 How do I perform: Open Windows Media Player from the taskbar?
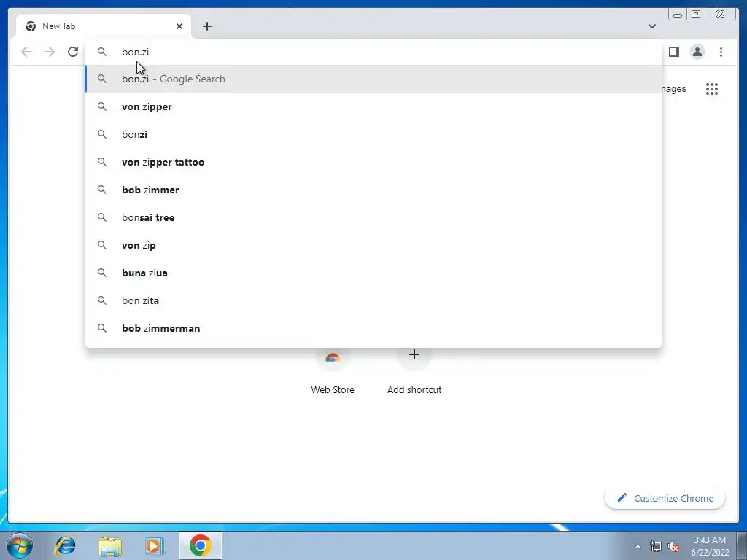(x=155, y=545)
